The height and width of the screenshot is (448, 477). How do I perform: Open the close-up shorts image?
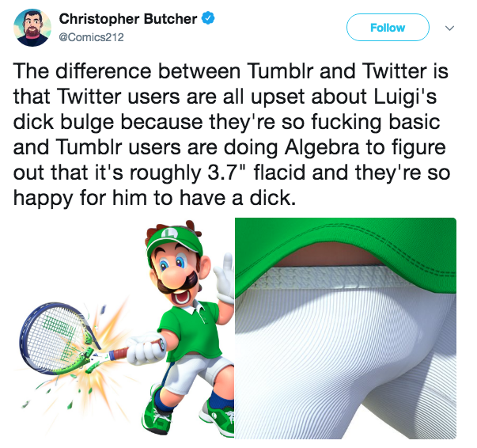[346, 328]
